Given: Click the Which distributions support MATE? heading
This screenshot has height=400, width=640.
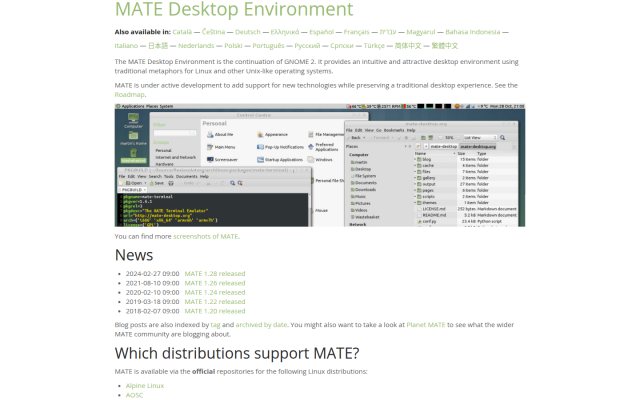Looking at the screenshot, I should point(237,353).
